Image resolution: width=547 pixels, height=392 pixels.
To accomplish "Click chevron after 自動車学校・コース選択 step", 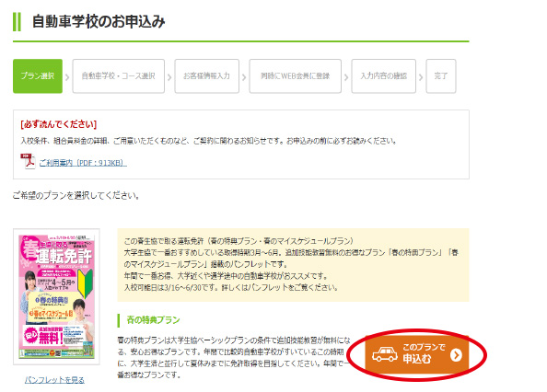I will click(x=169, y=76).
